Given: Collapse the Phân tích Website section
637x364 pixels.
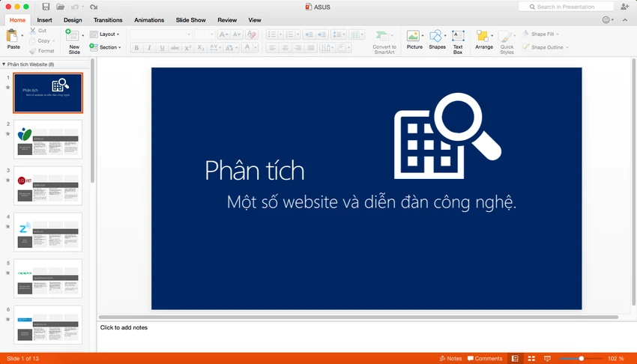Looking at the screenshot, I should click(x=4, y=64).
